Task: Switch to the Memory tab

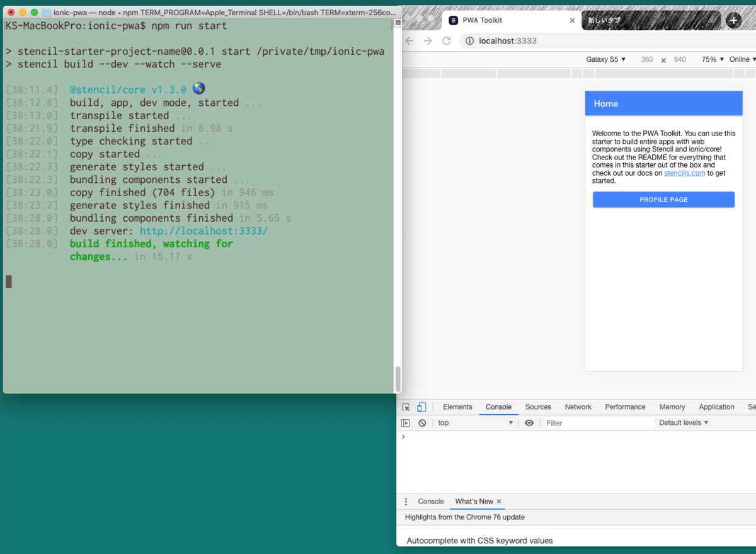Action: pos(672,407)
